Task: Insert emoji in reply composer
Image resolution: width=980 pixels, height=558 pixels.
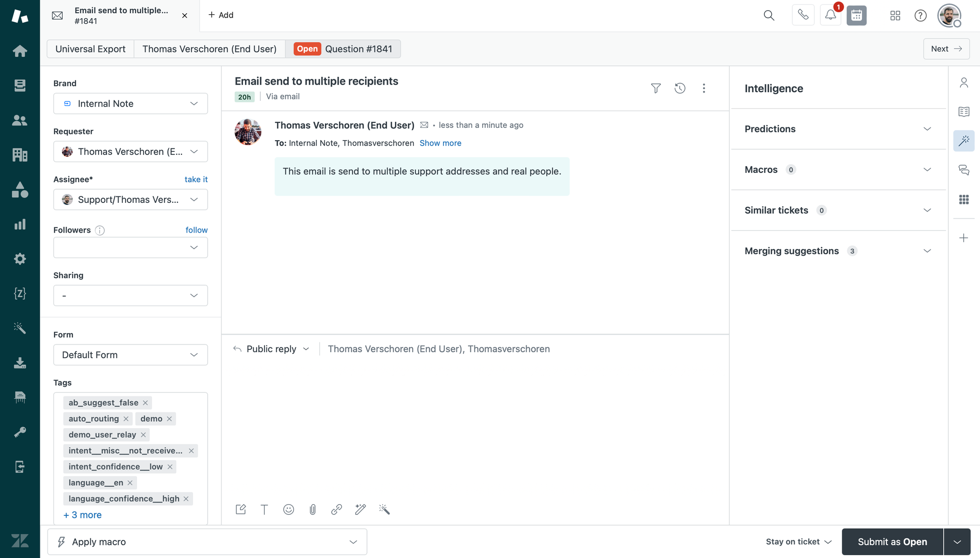Action: click(x=289, y=509)
